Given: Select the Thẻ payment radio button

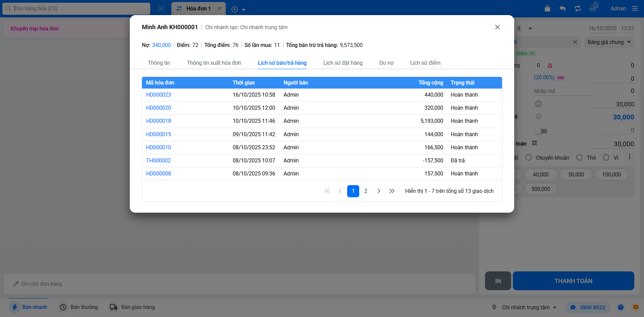Looking at the screenshot, I should 579,158.
